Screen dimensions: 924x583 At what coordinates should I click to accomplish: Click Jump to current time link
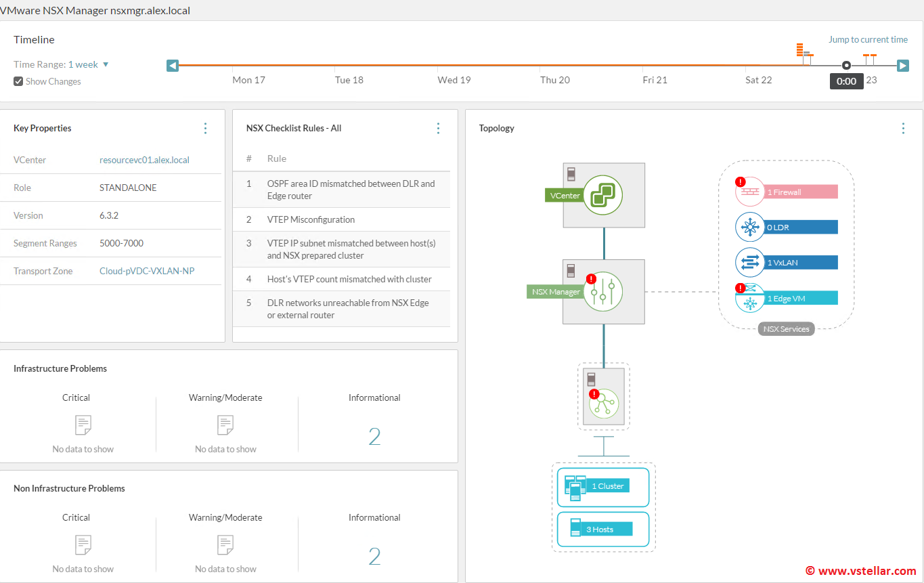pyautogui.click(x=868, y=40)
